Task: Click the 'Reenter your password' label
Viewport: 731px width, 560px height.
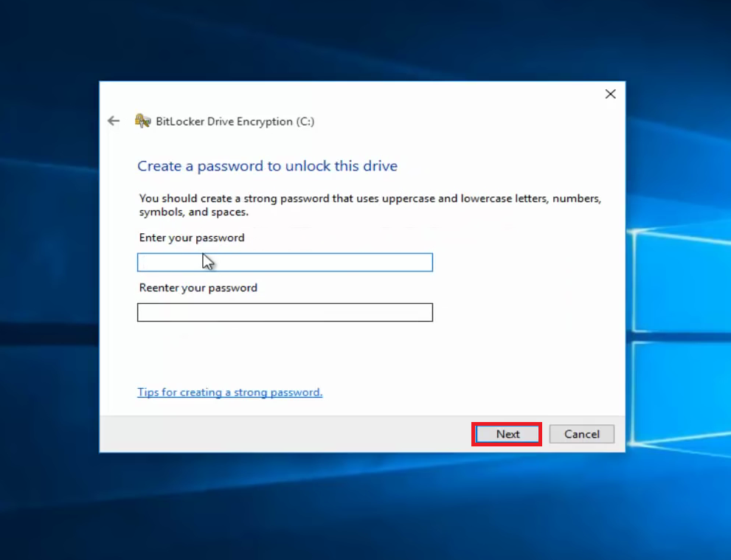Action: (x=198, y=288)
